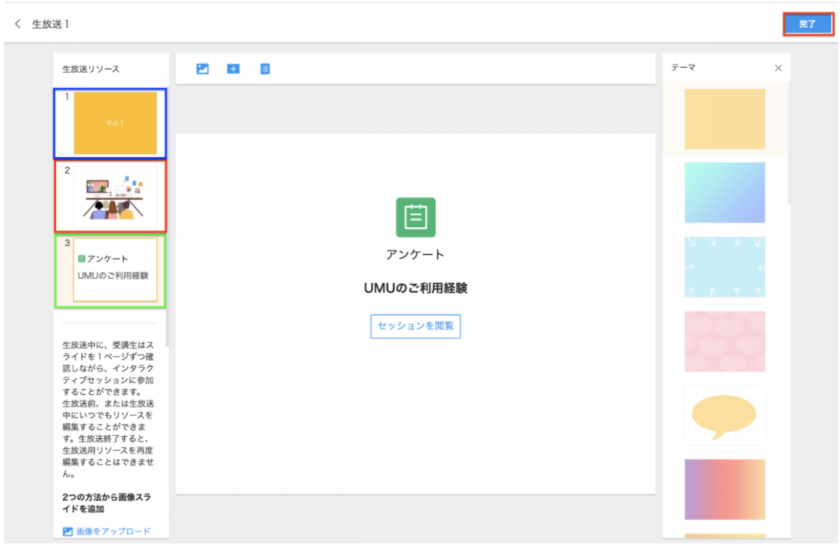The image size is (840, 544).
Task: Click the UMUのご利用経験 title text
Action: (415, 288)
